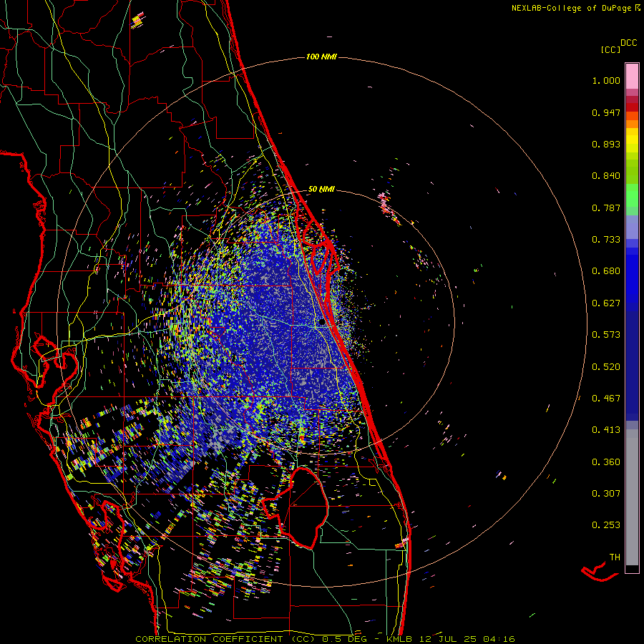Viewport: 644px width, 644px height.
Task: Click the TH threshold label
Action: 615,557
